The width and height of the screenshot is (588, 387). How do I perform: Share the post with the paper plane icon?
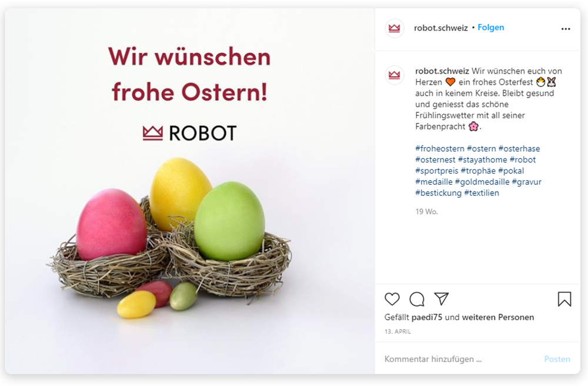point(442,299)
